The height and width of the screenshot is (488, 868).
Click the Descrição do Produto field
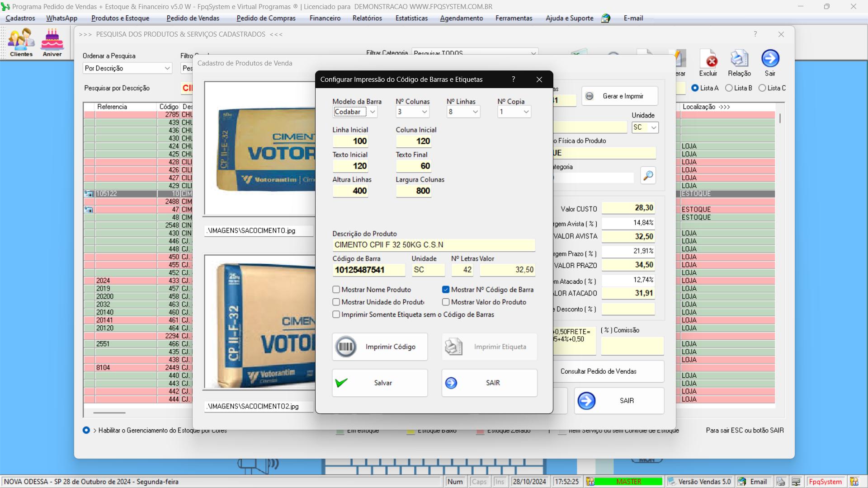(x=434, y=245)
